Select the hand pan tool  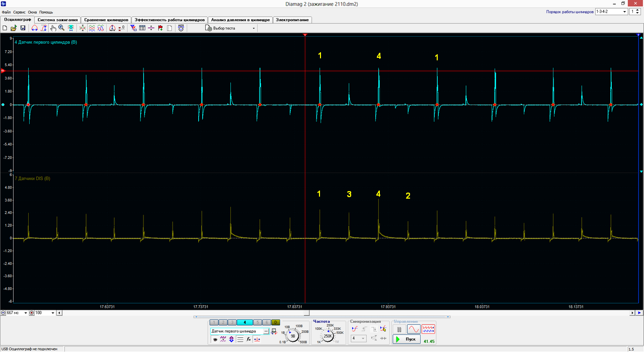(53, 28)
